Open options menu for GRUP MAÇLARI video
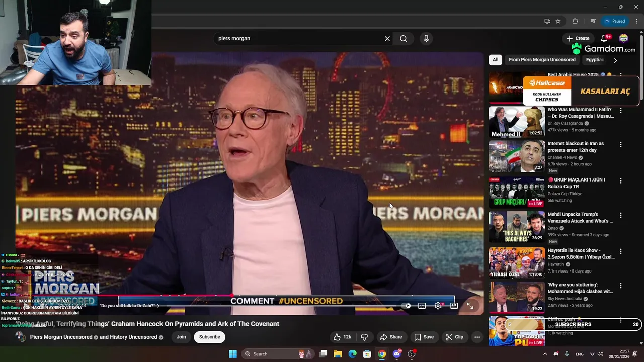644x362 pixels. (620, 180)
